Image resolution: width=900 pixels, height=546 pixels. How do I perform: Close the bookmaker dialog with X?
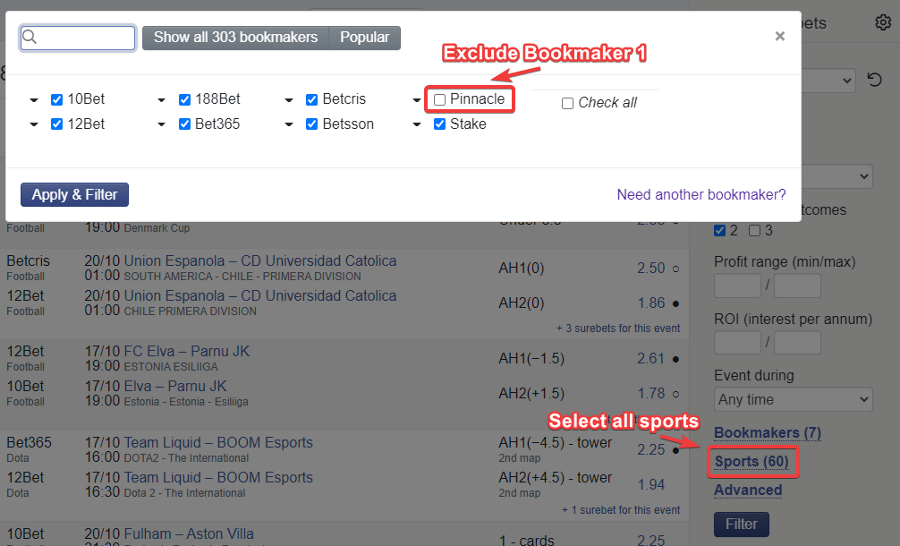pos(779,36)
